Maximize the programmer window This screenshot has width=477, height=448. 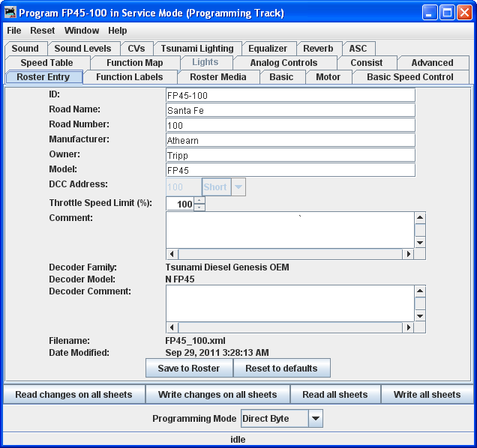[446, 13]
